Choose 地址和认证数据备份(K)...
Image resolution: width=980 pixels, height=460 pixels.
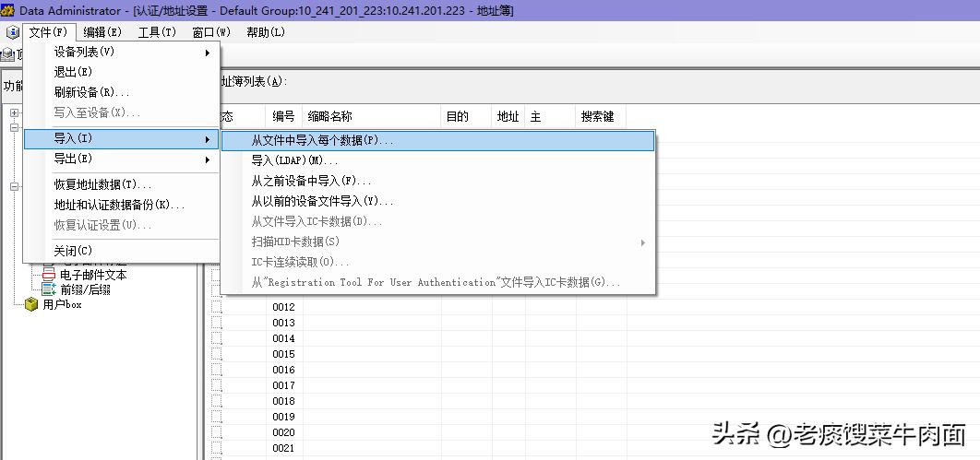click(x=121, y=205)
